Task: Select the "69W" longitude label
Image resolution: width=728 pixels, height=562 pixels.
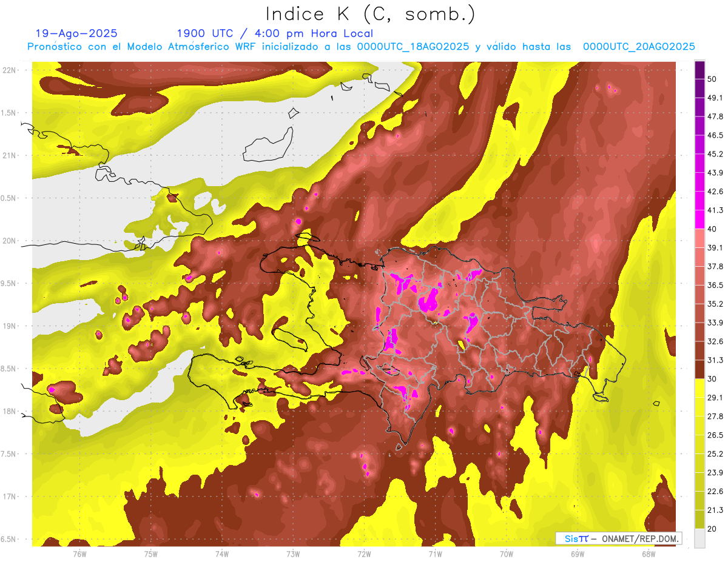Action: (x=578, y=554)
